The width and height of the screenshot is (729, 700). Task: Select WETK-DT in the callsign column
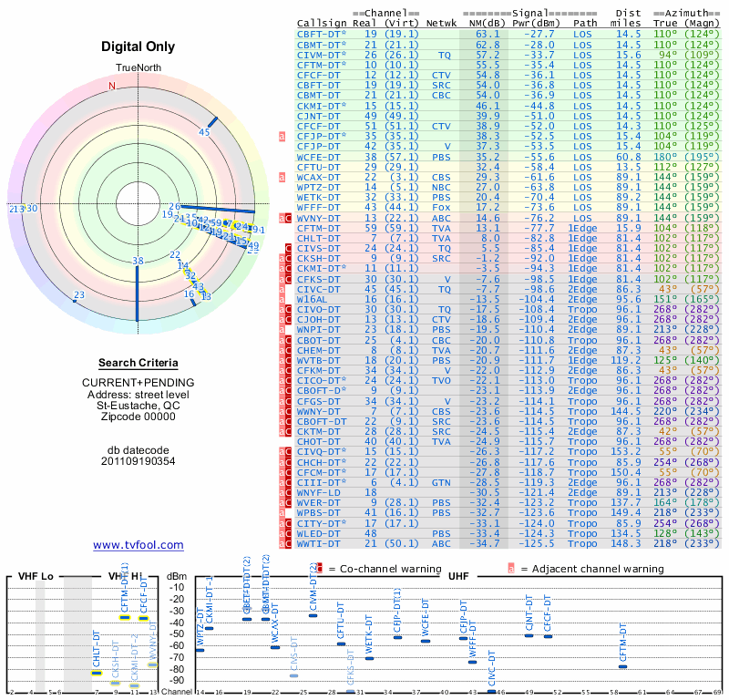[318, 198]
